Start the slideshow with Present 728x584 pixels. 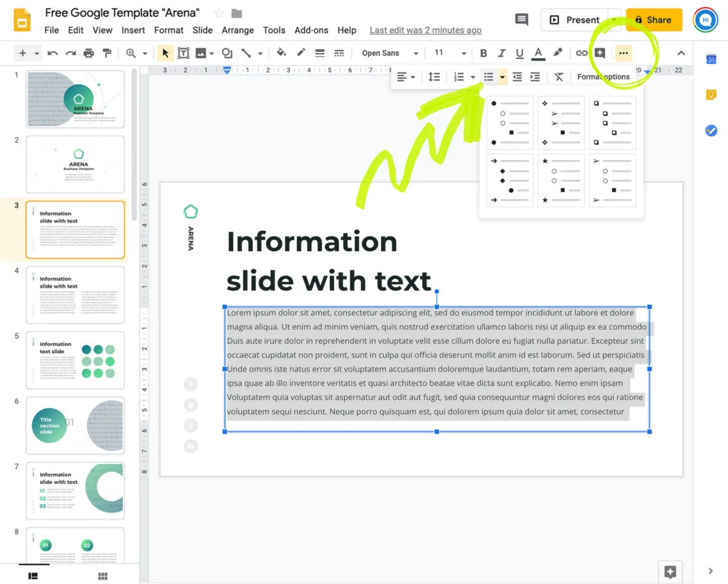point(574,20)
